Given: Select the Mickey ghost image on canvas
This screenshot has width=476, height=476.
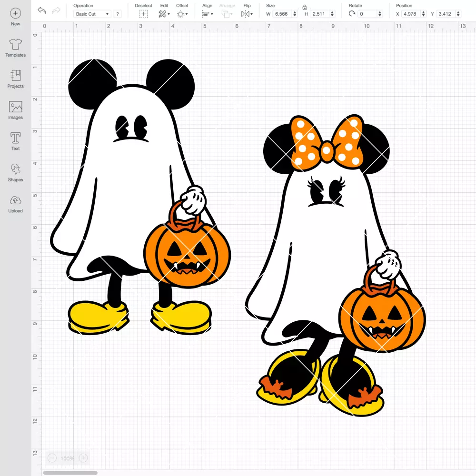Looking at the screenshot, I should (140, 197).
